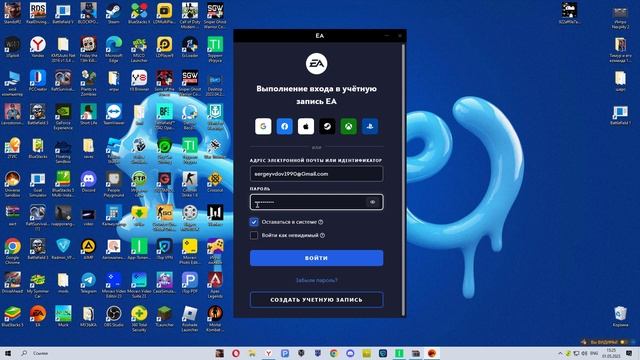Image resolution: width=640 pixels, height=360 pixels.
Task: Uncheck the 'Оставаться в системе' checkbox
Action: [x=254, y=222]
